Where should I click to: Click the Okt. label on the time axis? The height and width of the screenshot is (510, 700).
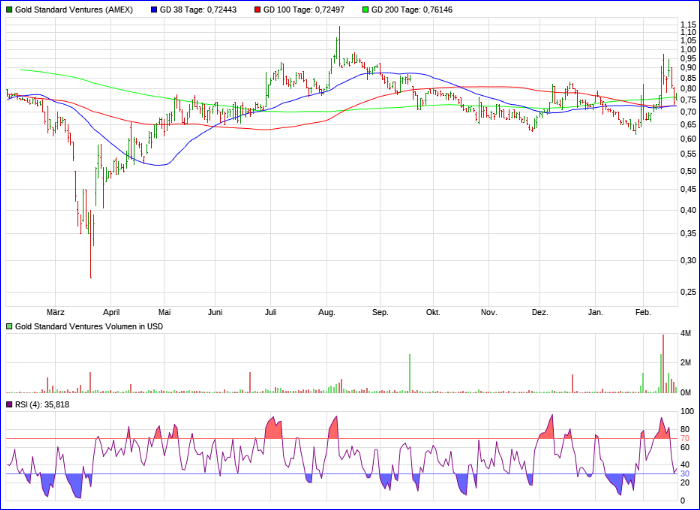click(x=433, y=312)
